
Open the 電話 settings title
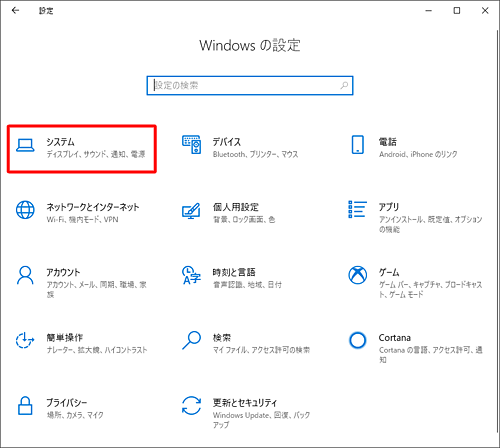click(388, 142)
